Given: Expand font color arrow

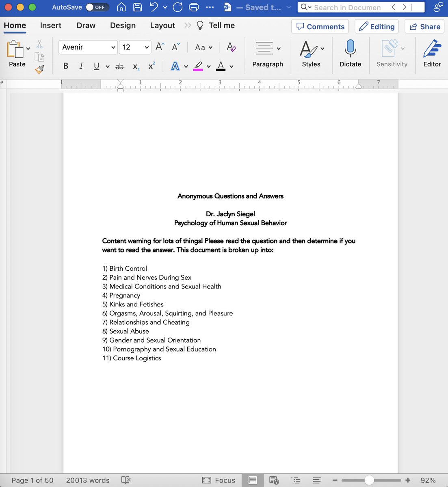Looking at the screenshot, I should pos(232,67).
